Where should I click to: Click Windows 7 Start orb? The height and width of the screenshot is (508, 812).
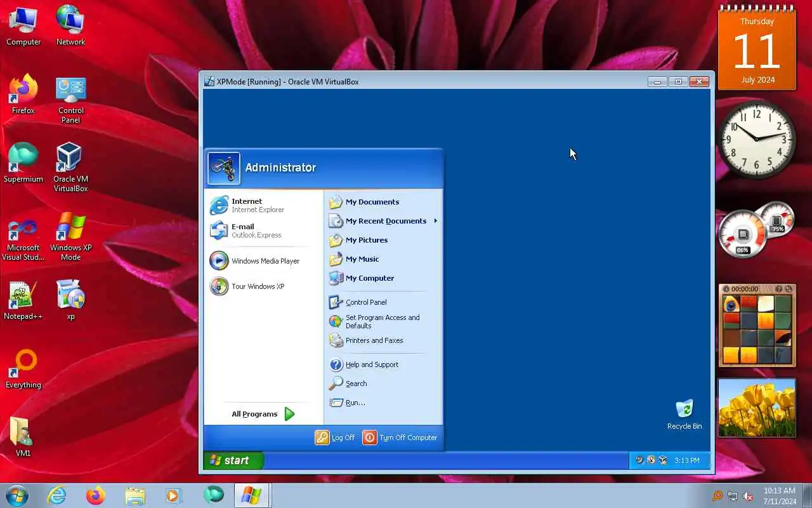coord(16,495)
